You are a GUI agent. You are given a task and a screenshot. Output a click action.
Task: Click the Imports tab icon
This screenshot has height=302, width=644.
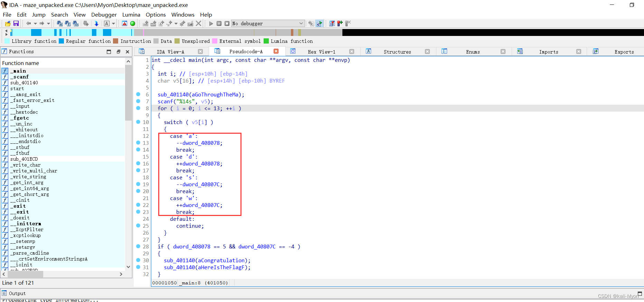[520, 51]
